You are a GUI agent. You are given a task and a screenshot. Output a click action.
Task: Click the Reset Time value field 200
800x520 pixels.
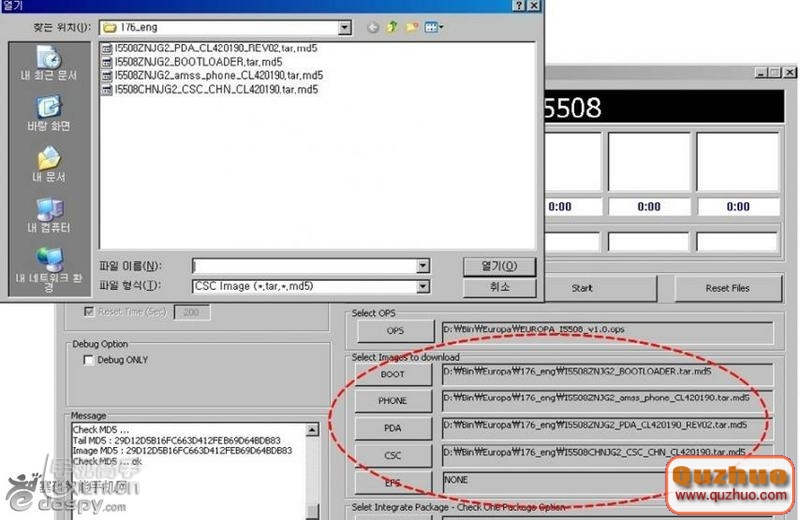point(192,312)
